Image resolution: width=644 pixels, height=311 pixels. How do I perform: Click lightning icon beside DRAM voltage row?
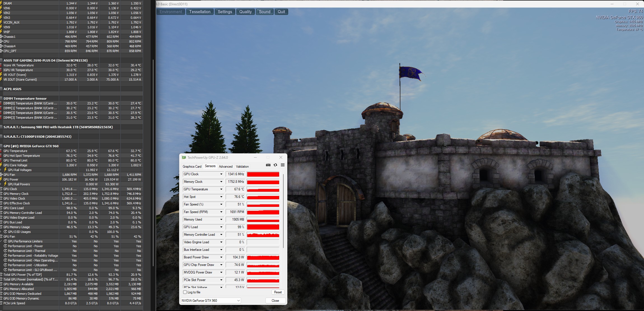[x=1, y=3]
